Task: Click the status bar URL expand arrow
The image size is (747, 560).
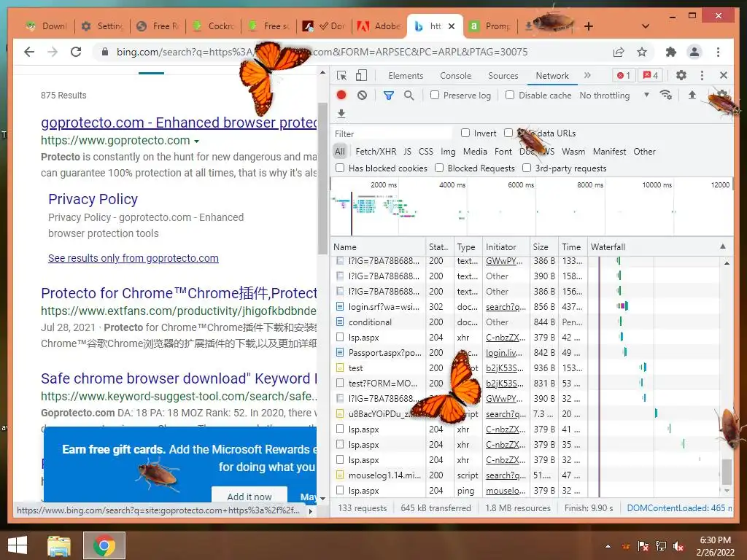Action: (x=311, y=511)
